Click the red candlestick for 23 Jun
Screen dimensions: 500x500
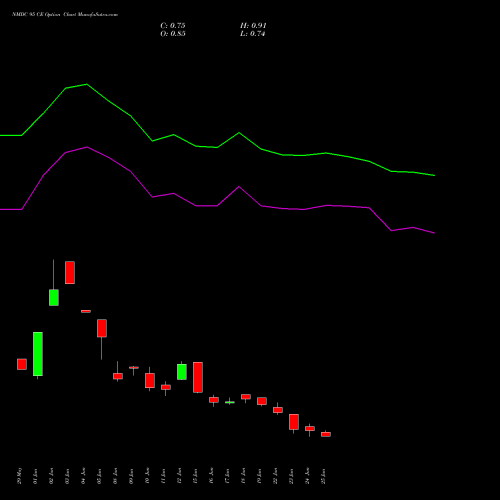pos(294,422)
